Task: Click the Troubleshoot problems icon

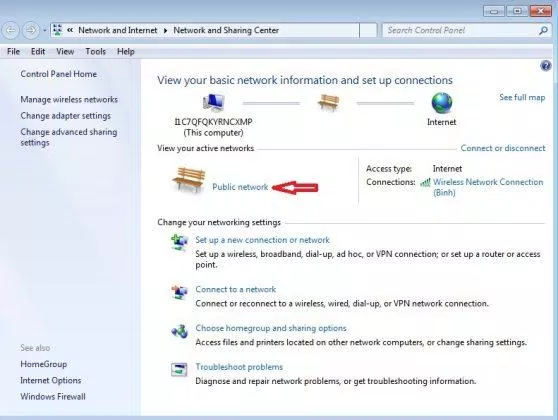Action: 179,369
